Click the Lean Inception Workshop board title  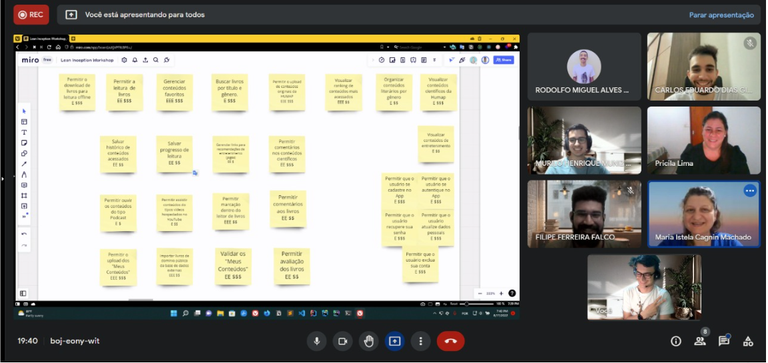tap(87, 60)
